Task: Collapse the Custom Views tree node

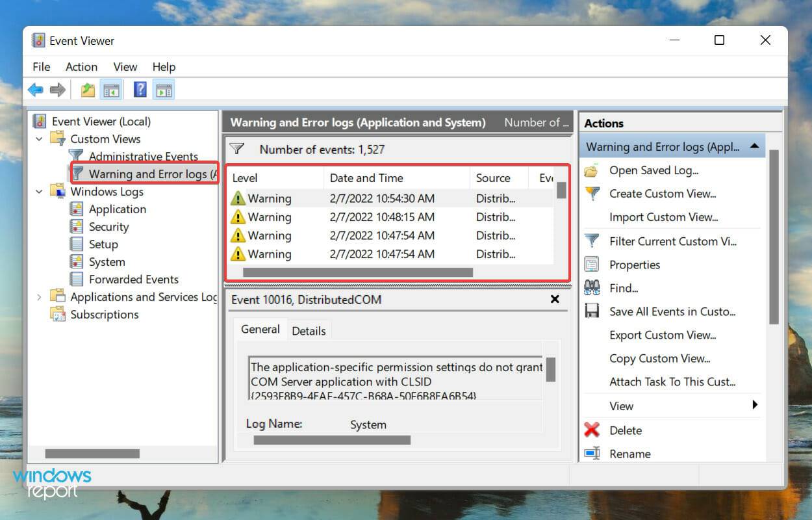Action: tap(39, 138)
